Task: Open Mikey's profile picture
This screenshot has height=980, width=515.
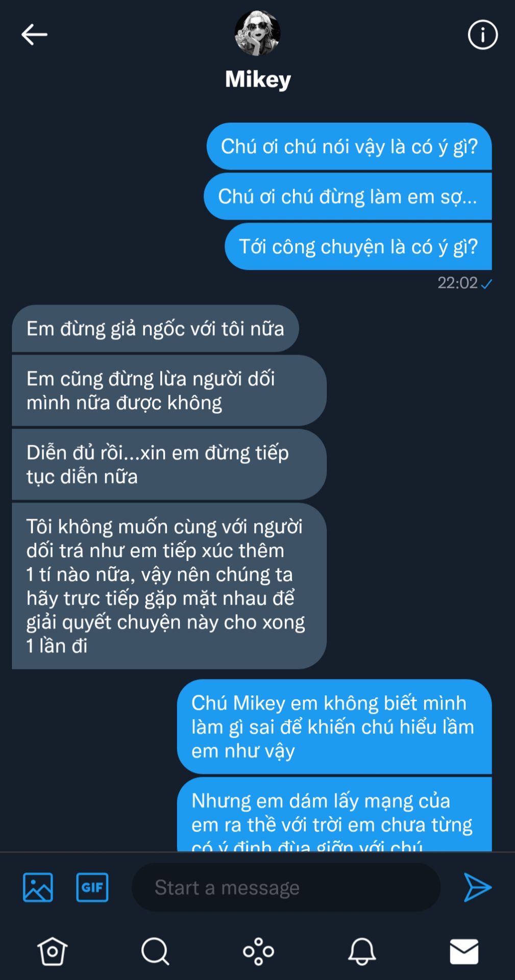Action: (257, 33)
